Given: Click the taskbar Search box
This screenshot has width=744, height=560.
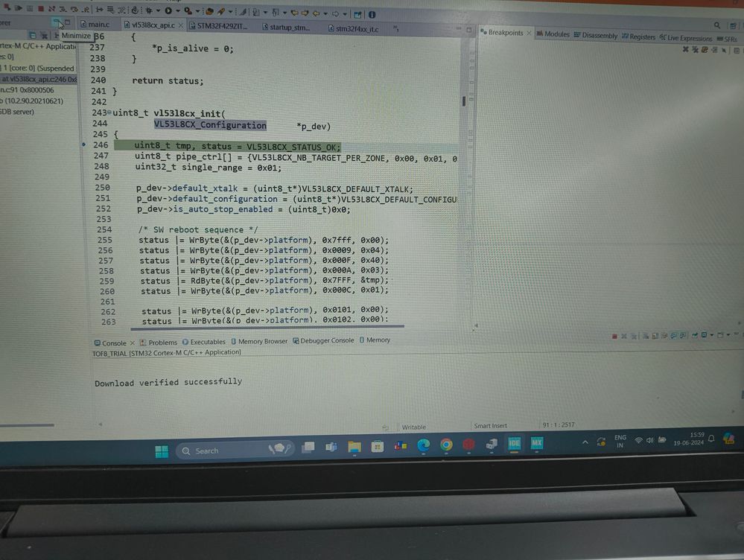Looking at the screenshot, I should (235, 450).
